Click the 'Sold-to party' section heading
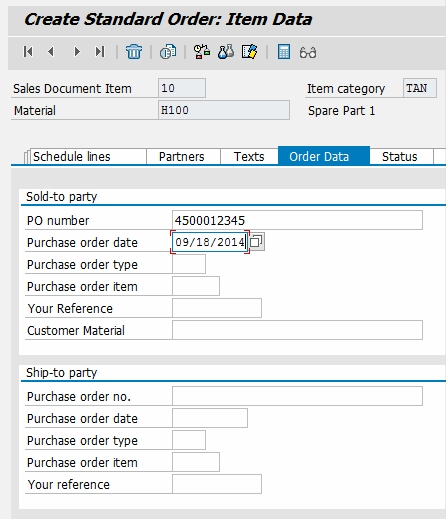 [x=61, y=197]
